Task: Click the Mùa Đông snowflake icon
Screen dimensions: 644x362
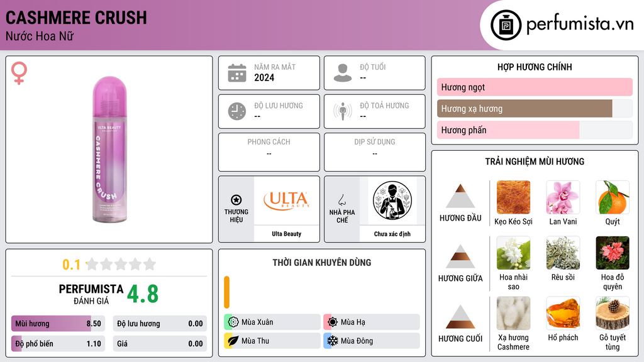Action: point(333,341)
